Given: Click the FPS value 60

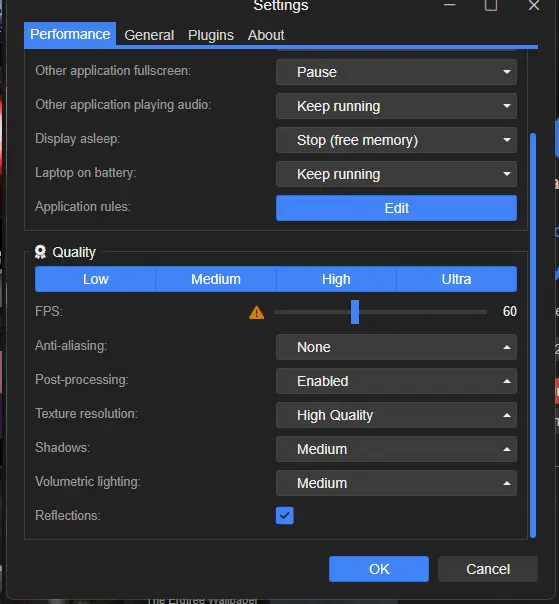Looking at the screenshot, I should (x=509, y=311).
